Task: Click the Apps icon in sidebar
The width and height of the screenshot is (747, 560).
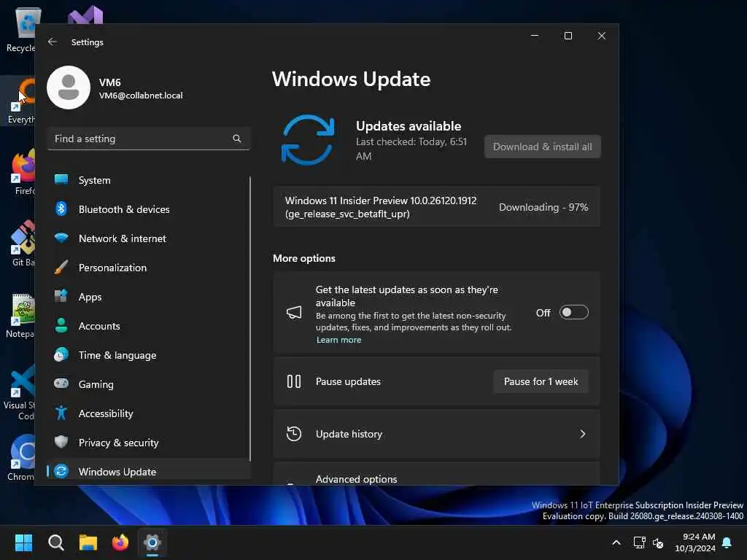Action: point(61,296)
